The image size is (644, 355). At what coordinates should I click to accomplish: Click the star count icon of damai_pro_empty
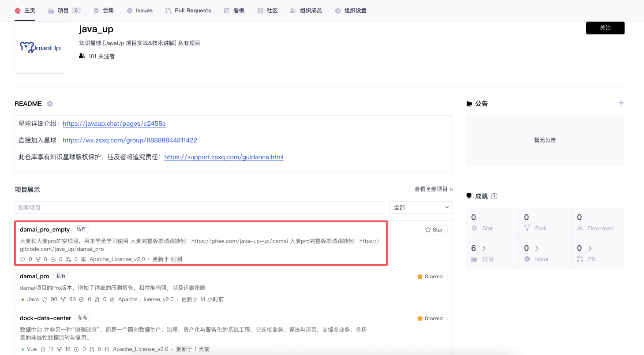click(x=23, y=259)
